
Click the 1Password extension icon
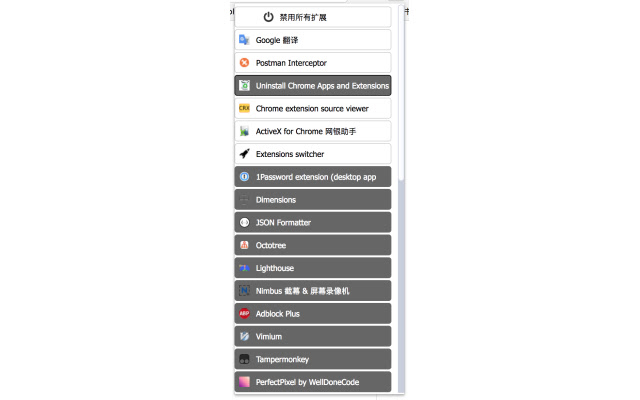pos(244,177)
